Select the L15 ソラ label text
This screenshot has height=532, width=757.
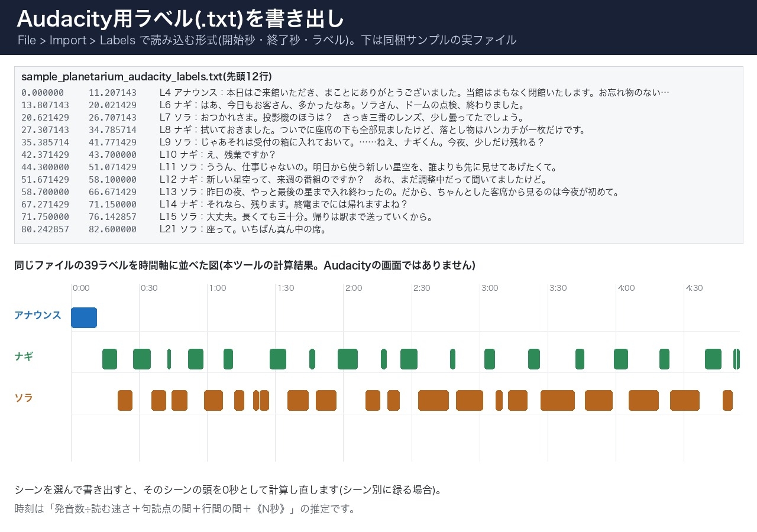click(297, 217)
